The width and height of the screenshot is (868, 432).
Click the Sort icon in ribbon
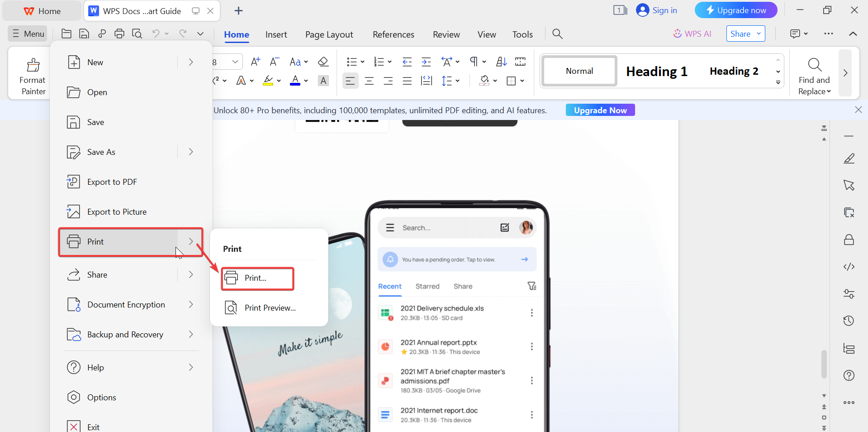click(501, 62)
